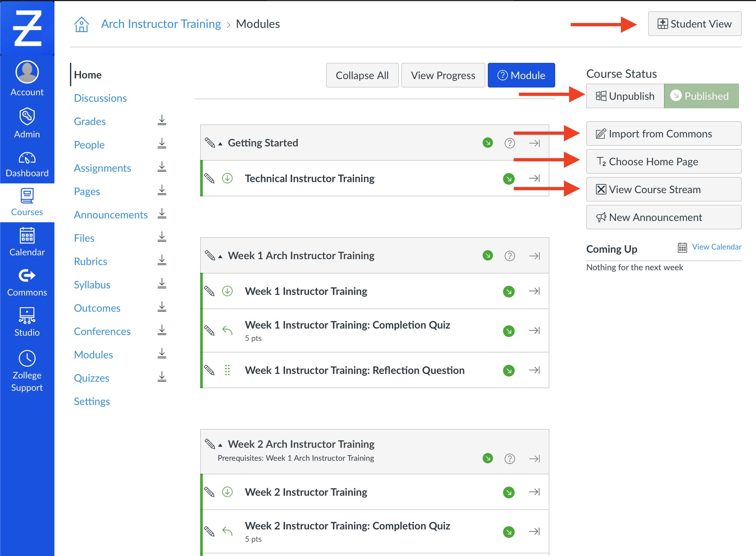Toggle publish for Technical Instructor Training

pyautogui.click(x=509, y=179)
